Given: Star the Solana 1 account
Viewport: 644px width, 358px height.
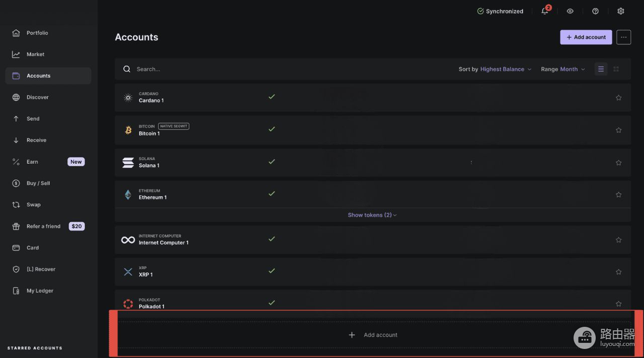Looking at the screenshot, I should pos(619,162).
